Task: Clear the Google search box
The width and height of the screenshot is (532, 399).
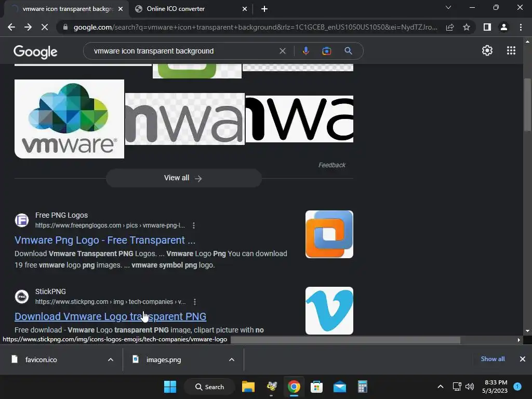Action: [282, 51]
